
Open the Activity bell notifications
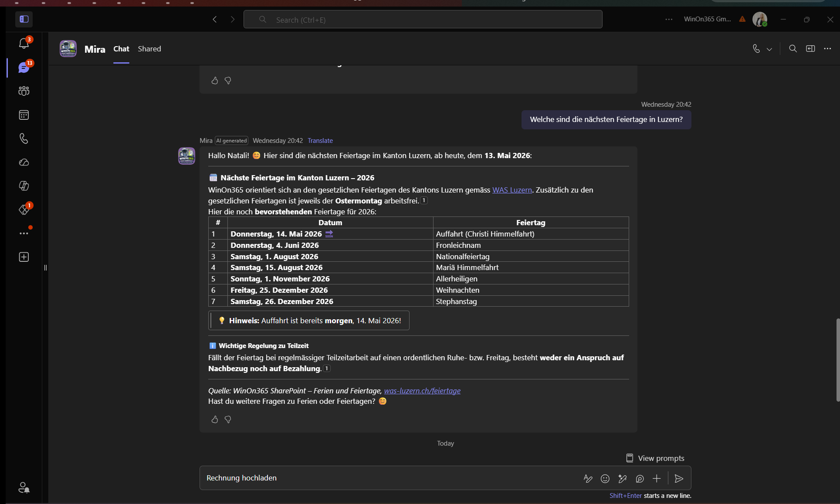24,43
